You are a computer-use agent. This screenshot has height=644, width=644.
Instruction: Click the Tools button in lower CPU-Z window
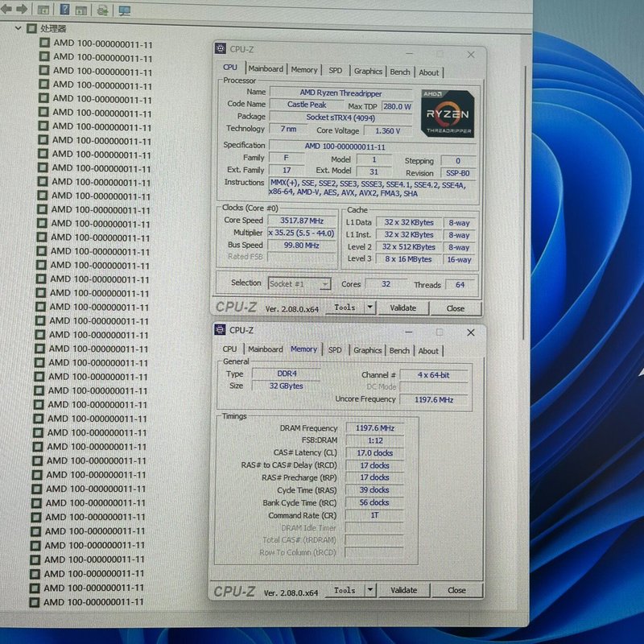345,590
